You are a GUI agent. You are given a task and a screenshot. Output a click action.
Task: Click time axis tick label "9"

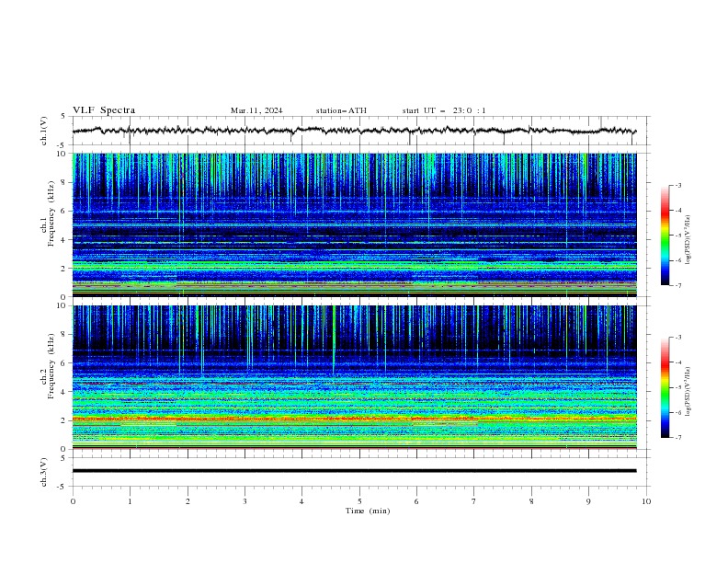[x=588, y=501]
